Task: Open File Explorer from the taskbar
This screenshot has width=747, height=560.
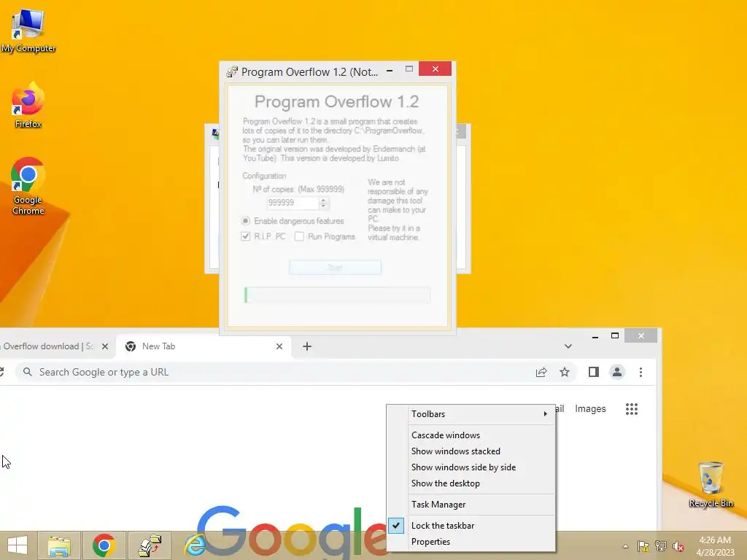Action: point(59,545)
